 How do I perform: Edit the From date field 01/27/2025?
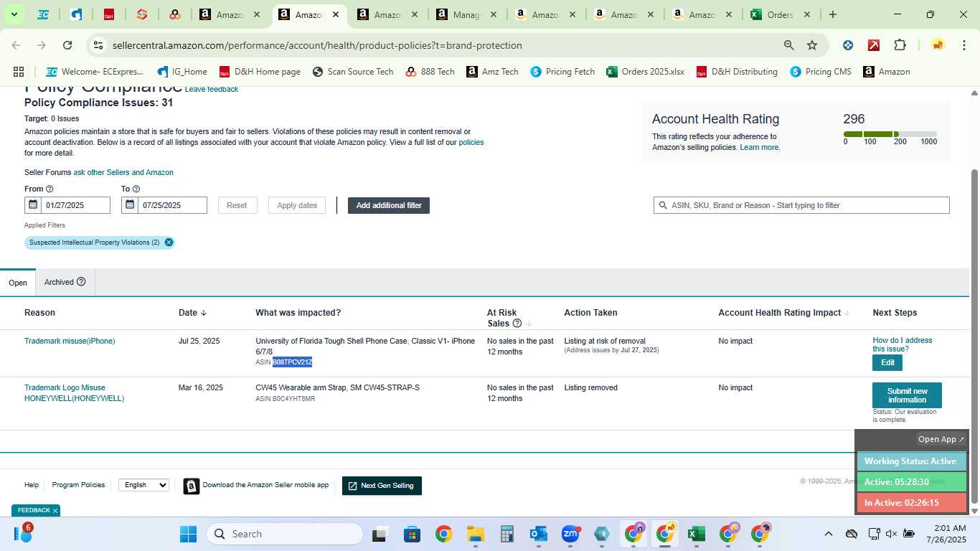click(75, 205)
